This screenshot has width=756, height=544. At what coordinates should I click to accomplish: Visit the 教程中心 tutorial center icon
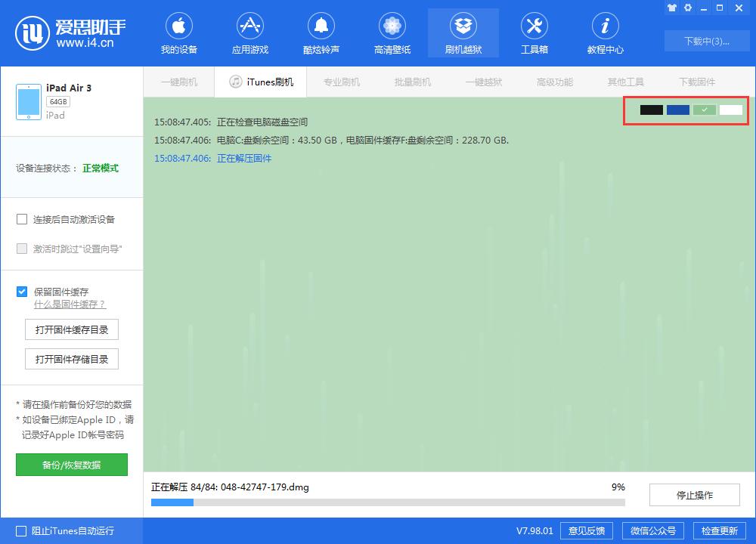(605, 32)
